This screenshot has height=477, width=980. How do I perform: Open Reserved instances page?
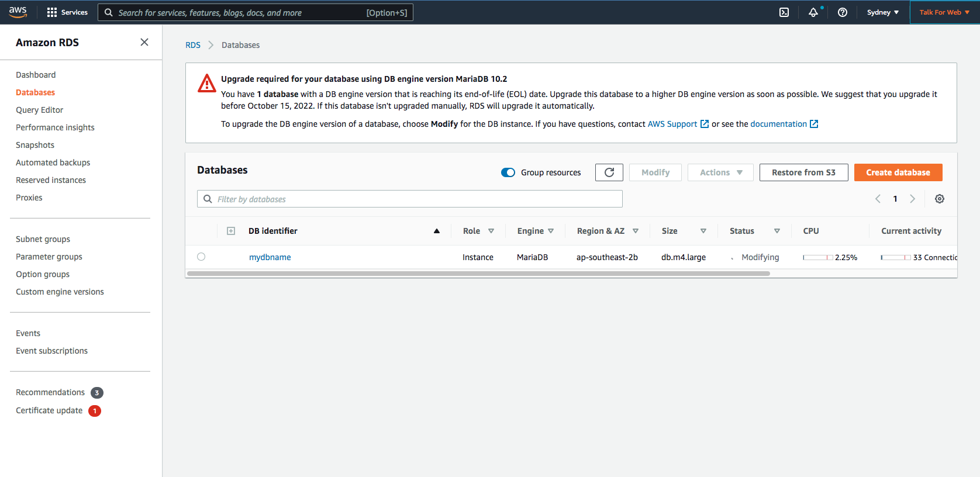(x=51, y=180)
